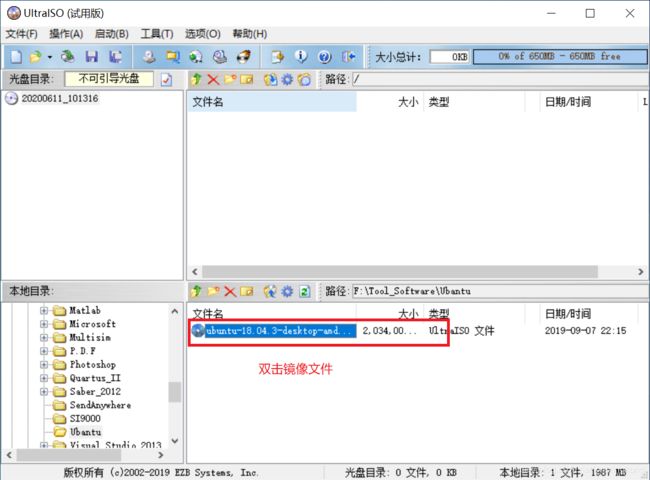Click Extract icon in disc toolbar
This screenshot has width=650, height=480.
point(271,79)
